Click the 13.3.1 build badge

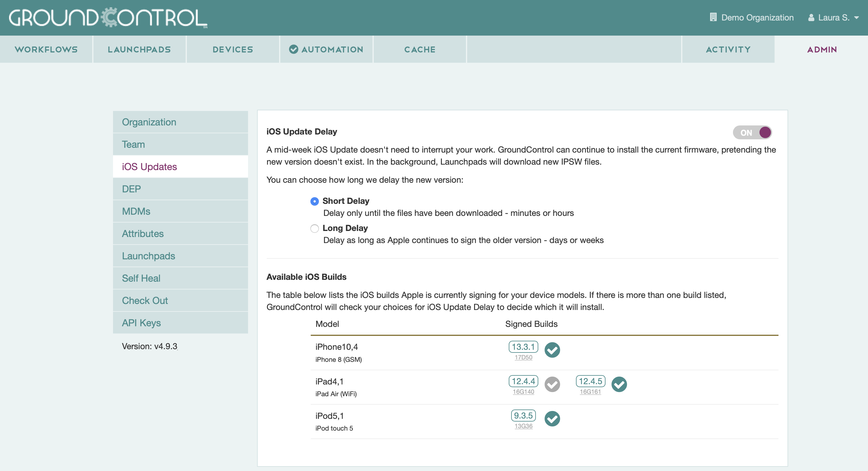[x=523, y=346]
